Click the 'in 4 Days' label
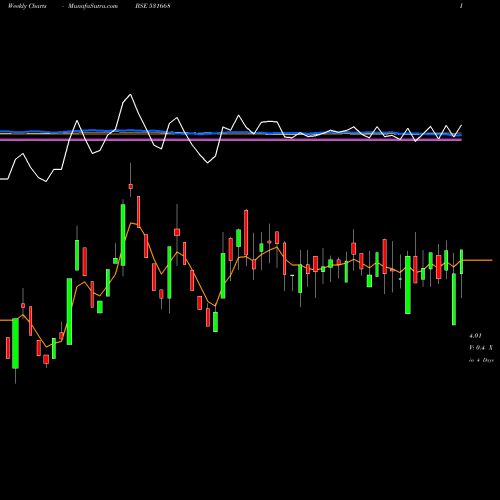 481,360
